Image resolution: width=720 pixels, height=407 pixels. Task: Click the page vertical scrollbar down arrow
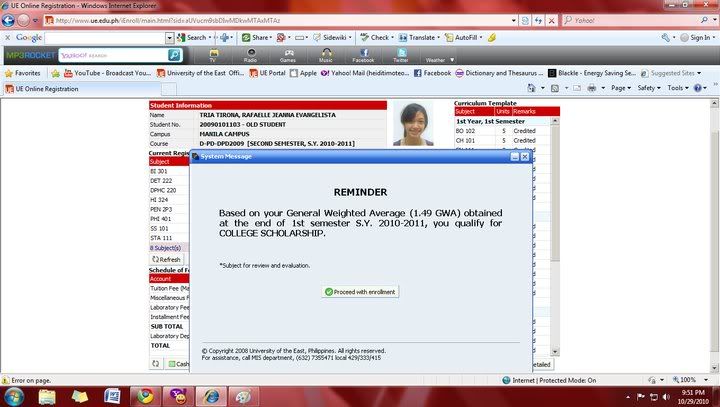coord(714,368)
